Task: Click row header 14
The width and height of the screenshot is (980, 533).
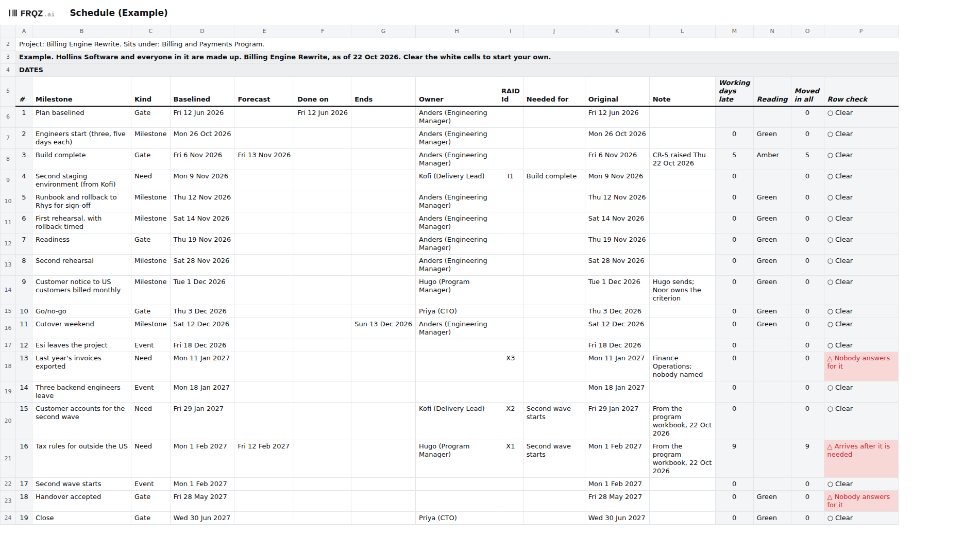Action: click(x=8, y=290)
